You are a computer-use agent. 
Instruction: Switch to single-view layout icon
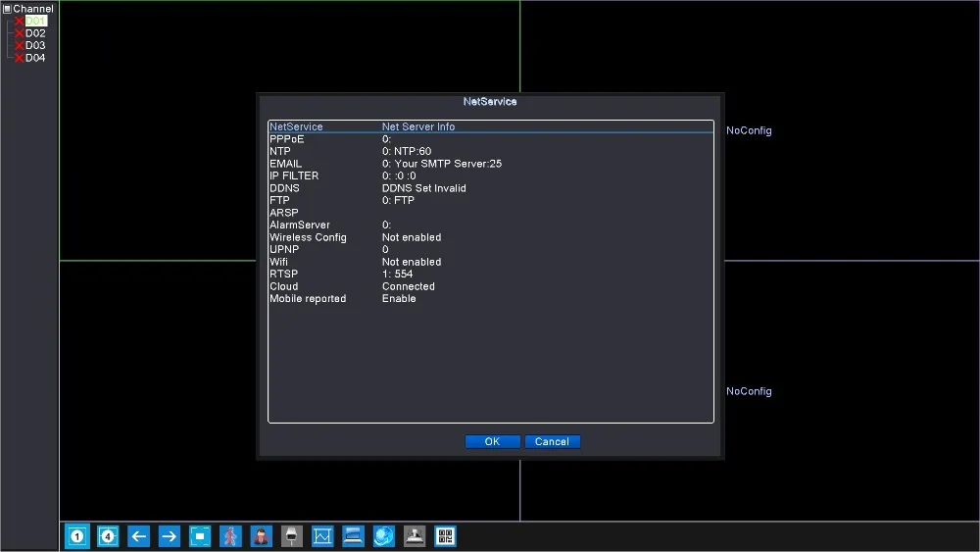[77, 536]
